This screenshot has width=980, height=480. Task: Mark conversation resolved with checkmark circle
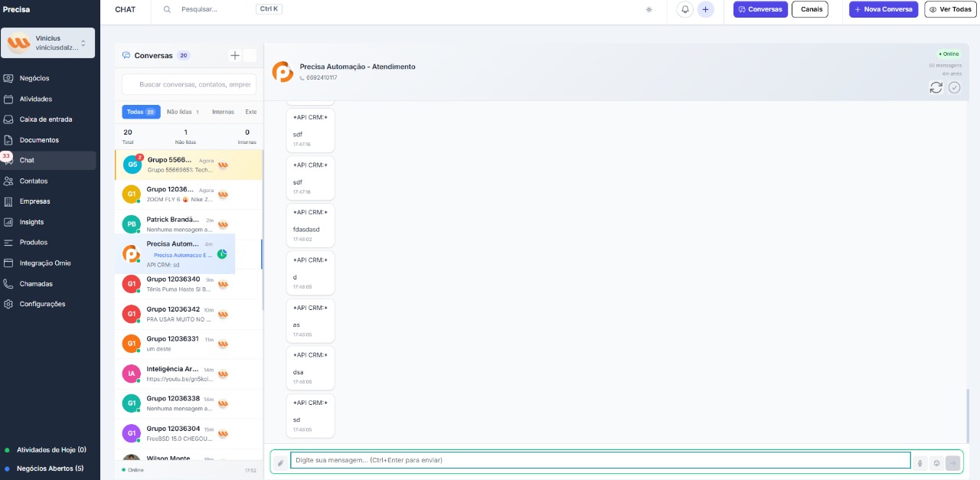pos(954,88)
